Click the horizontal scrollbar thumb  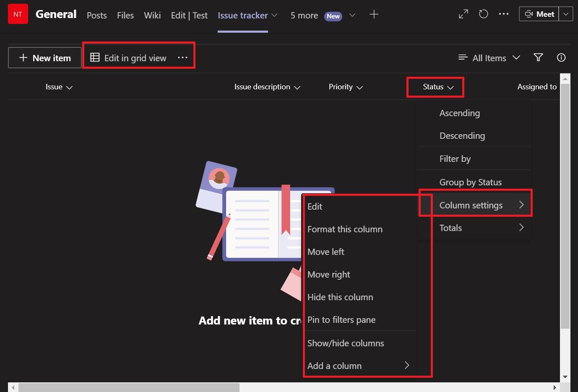pyautogui.click(x=129, y=387)
